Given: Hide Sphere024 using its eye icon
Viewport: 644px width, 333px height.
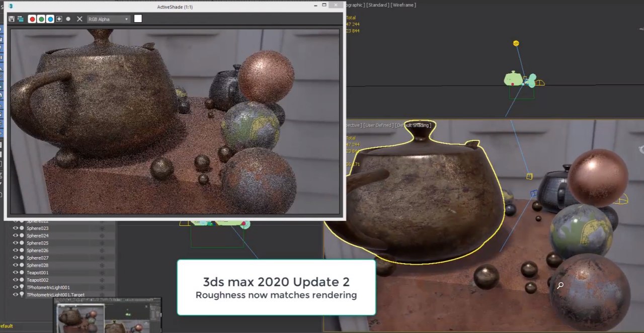Looking at the screenshot, I should (x=15, y=235).
